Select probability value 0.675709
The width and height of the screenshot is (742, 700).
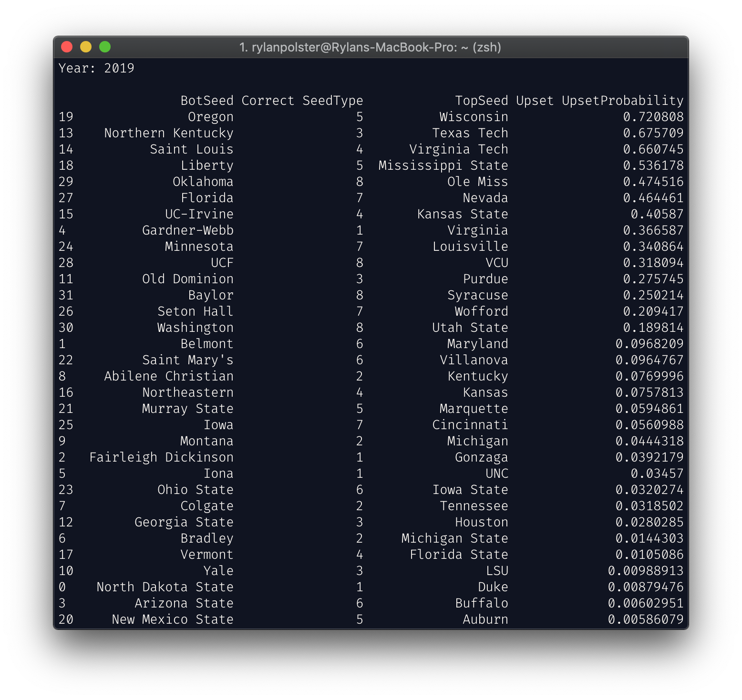tap(653, 133)
